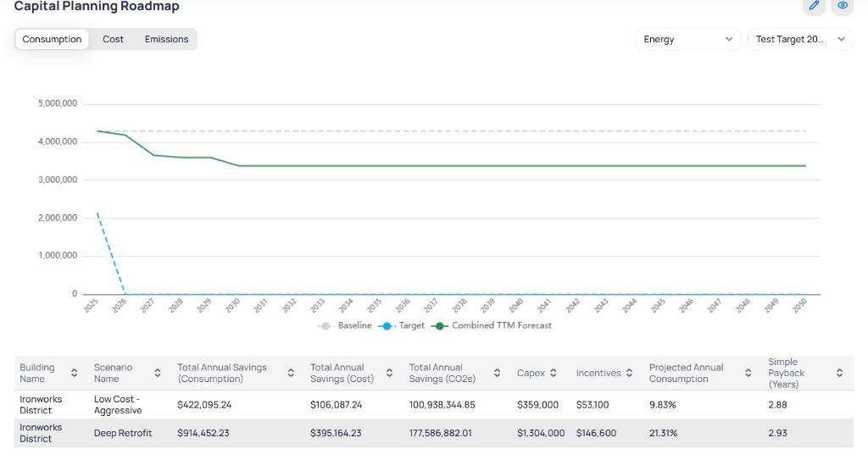Sort by Total Annual Savings (Cost) arrows

tap(389, 373)
